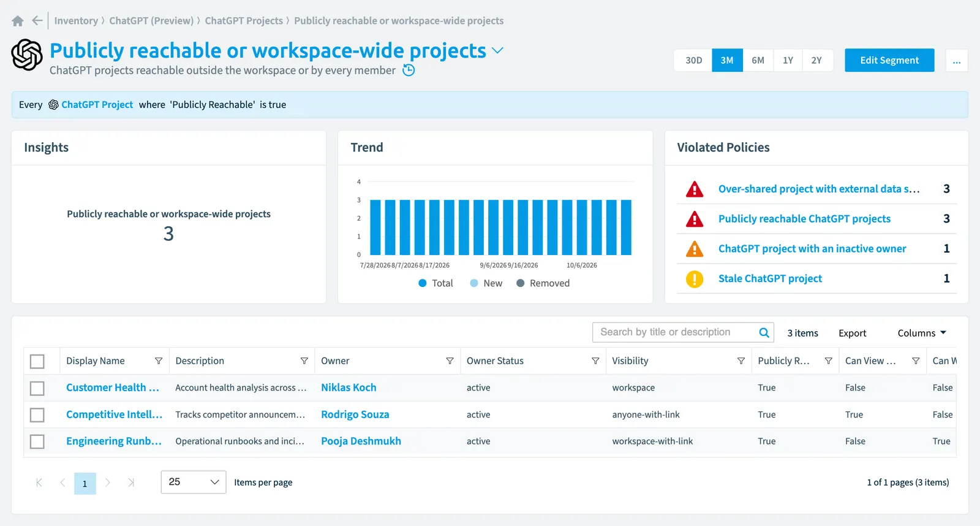The height and width of the screenshot is (526, 980).
Task: Click the ChatGPT Project link in filter bar
Action: [97, 105]
